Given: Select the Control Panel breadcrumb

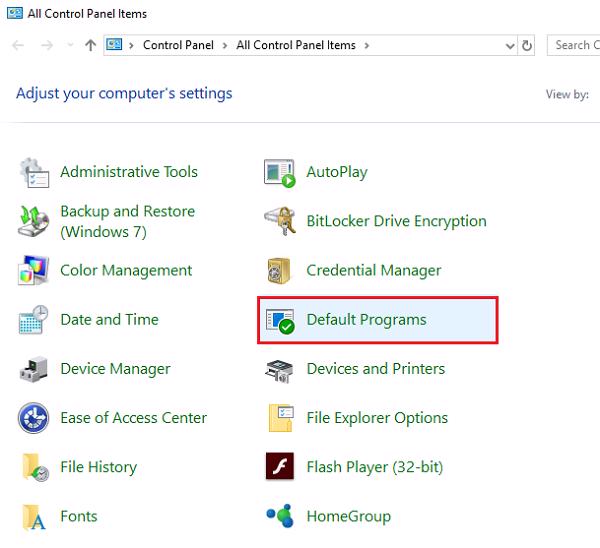Looking at the screenshot, I should (x=178, y=45).
